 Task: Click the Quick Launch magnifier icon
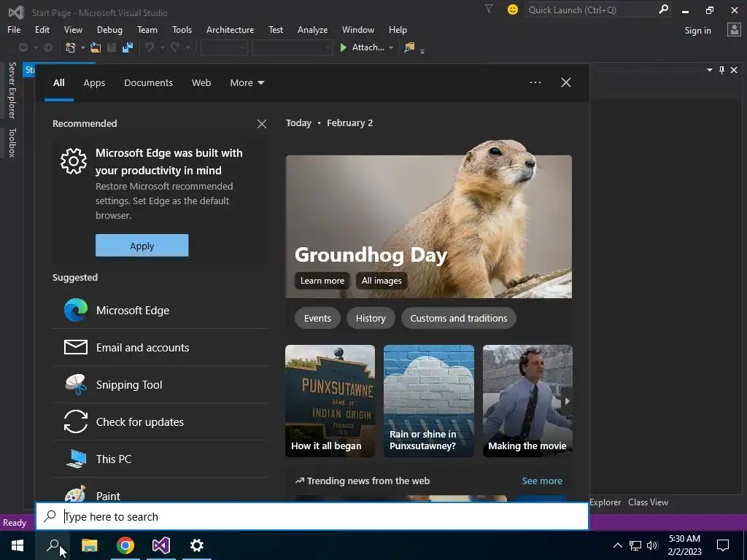pos(663,9)
